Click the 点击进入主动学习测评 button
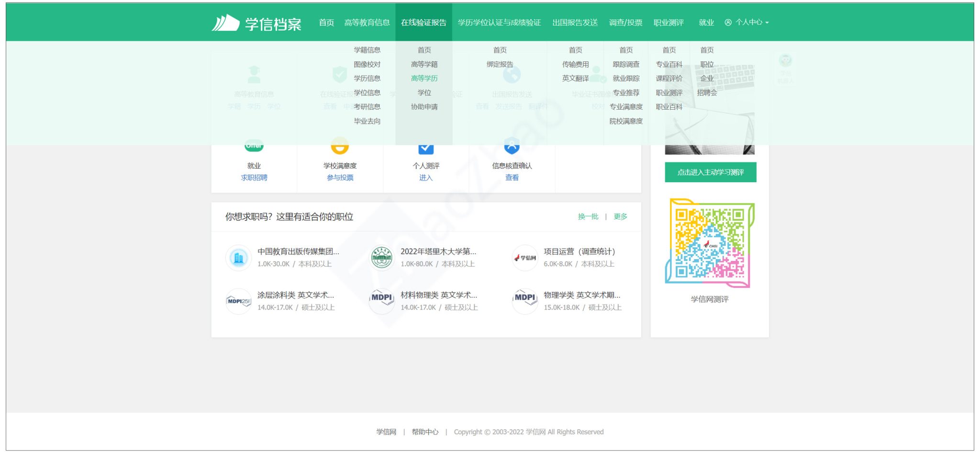Viewport: 980px width, 453px height. tap(710, 171)
